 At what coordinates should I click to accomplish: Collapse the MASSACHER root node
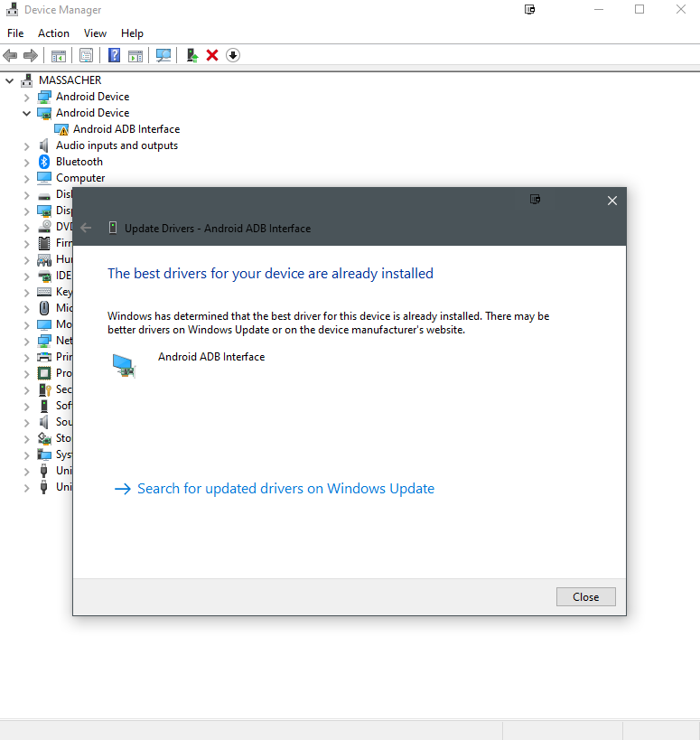(x=9, y=80)
